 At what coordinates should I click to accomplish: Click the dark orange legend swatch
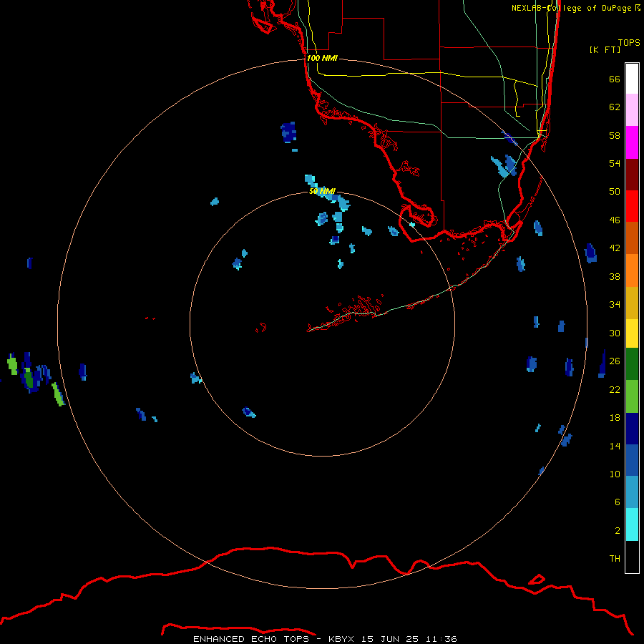(632, 238)
